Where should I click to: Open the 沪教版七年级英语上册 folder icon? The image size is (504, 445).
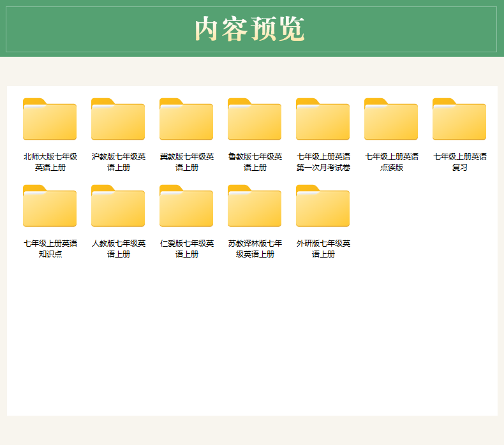pyautogui.click(x=118, y=119)
